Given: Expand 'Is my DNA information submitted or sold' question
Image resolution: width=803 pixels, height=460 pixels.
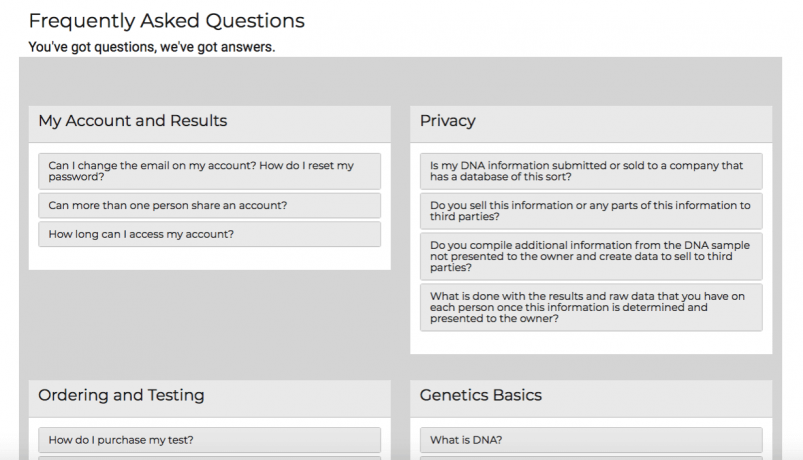Looking at the screenshot, I should click(x=590, y=171).
